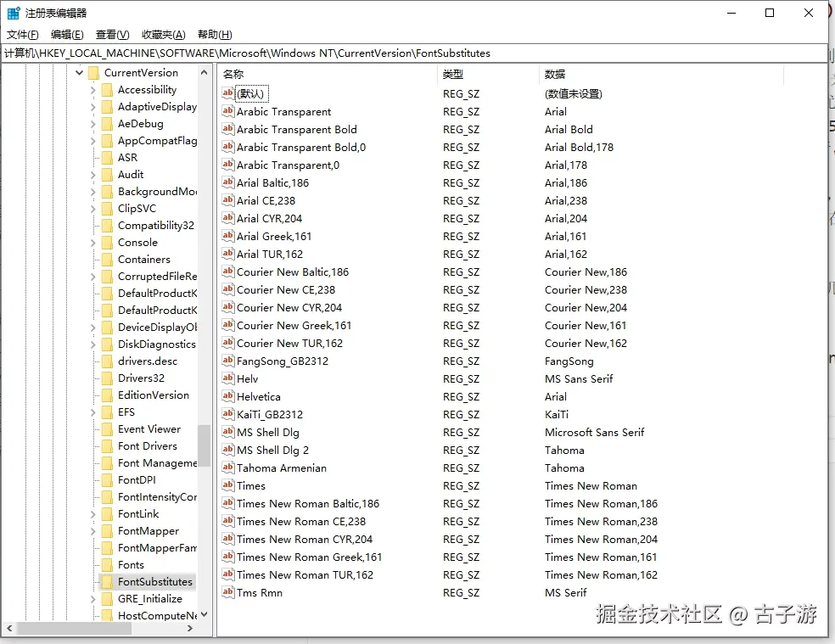
Task: Select the Font Drivers key
Action: click(148, 445)
